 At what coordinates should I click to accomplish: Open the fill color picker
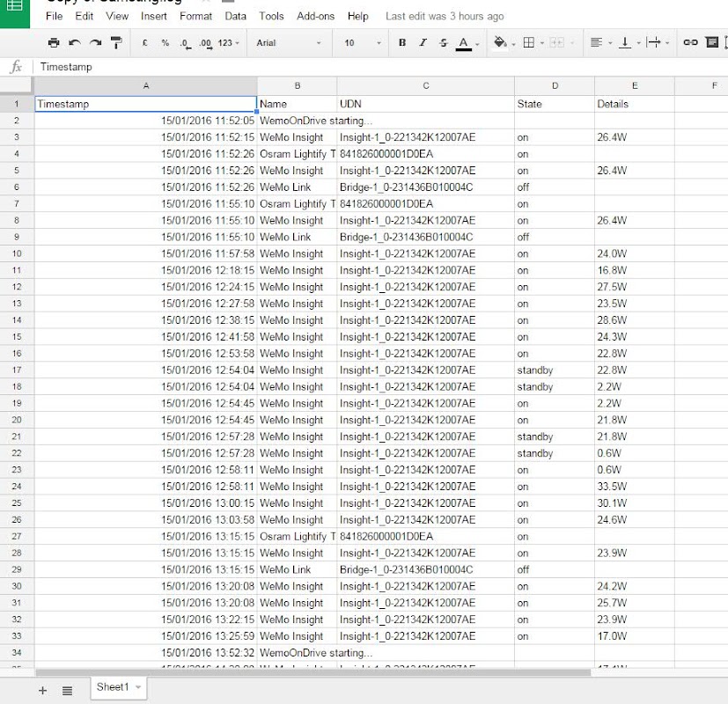click(500, 43)
